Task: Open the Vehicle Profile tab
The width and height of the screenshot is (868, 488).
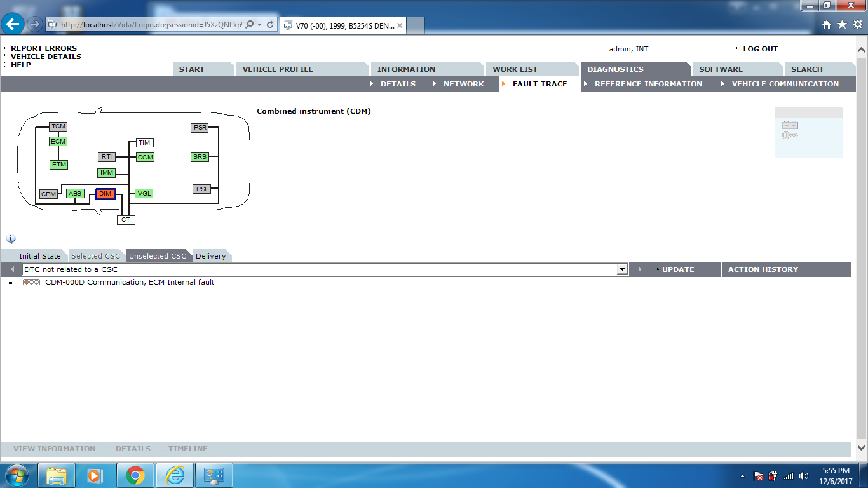Action: tap(278, 69)
